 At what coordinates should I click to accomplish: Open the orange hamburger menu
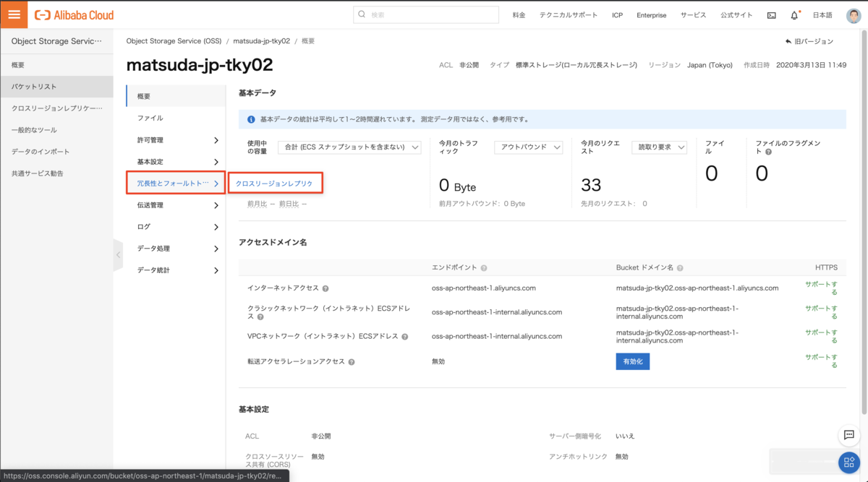pos(14,14)
